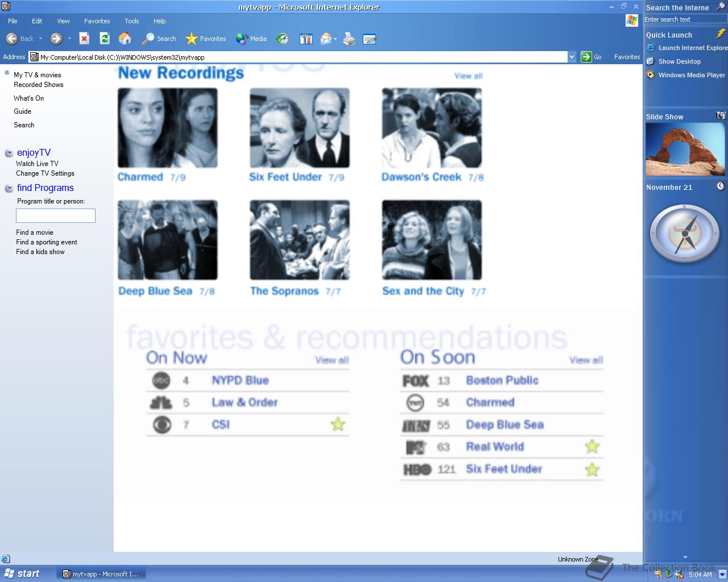The image size is (728, 582).
Task: Open the History clock icon
Action: coord(283,39)
